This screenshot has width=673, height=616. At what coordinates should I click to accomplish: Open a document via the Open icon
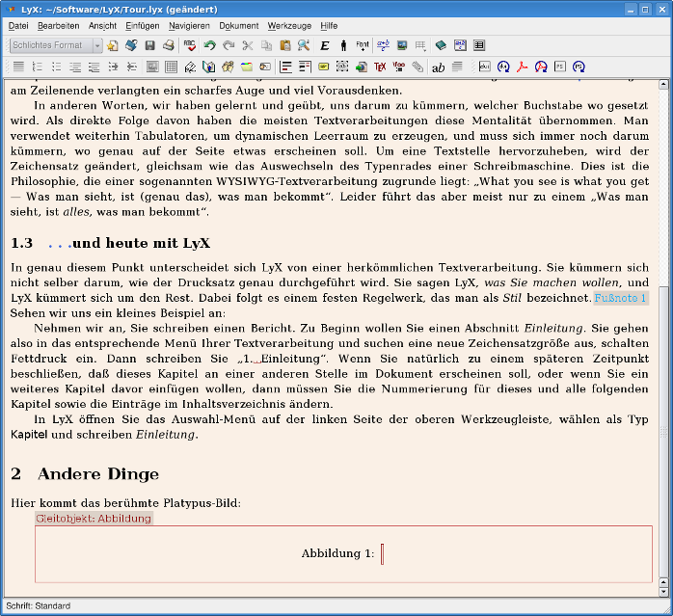(131, 45)
